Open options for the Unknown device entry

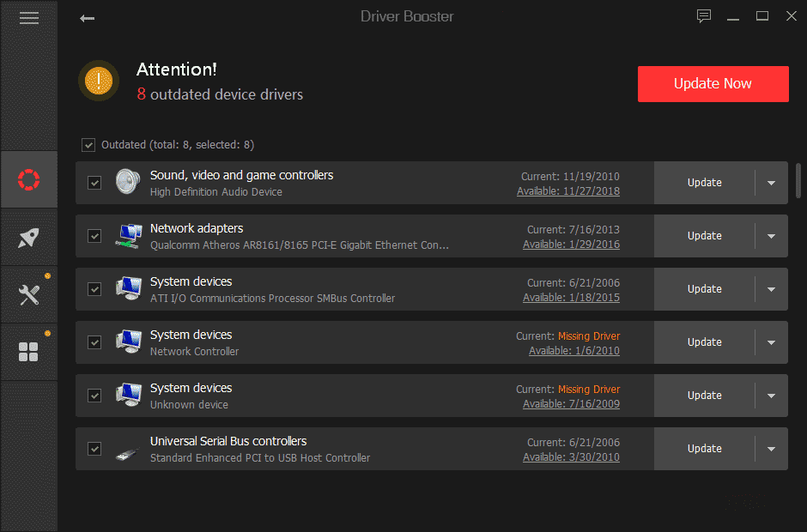(772, 396)
